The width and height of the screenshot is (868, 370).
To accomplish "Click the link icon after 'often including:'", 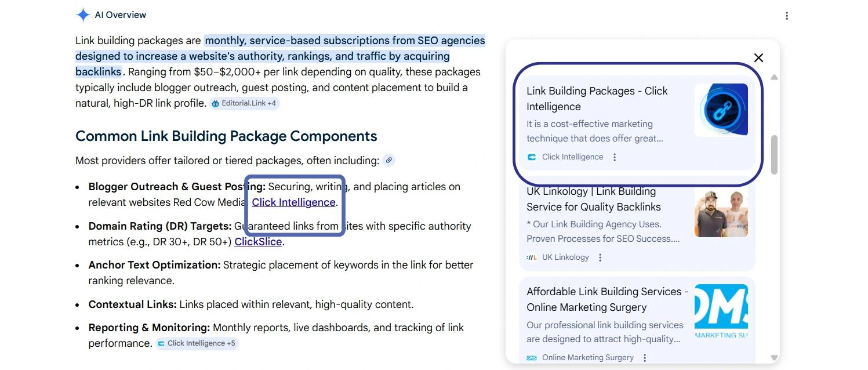I will pos(388,160).
